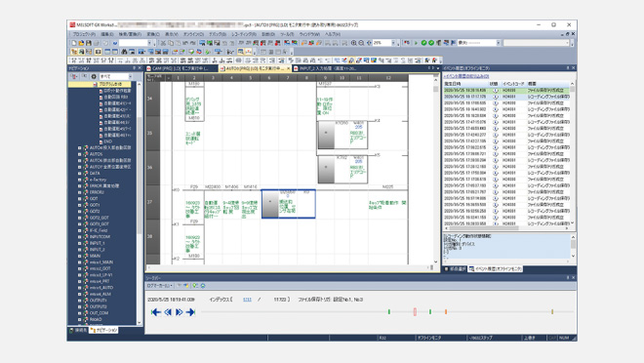644x363 pixels.
Task: Click the first icon in navigation panel toolbar
Action: [x=74, y=76]
